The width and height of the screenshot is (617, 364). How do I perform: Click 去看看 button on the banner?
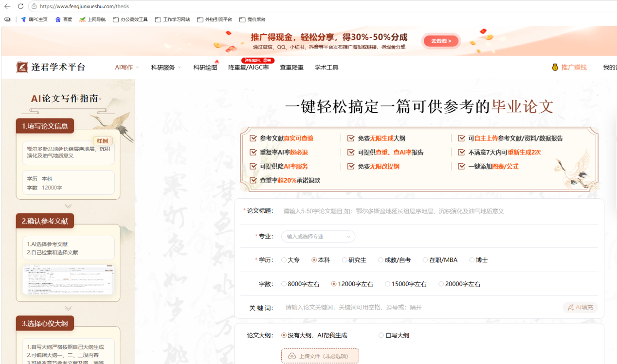pyautogui.click(x=441, y=41)
